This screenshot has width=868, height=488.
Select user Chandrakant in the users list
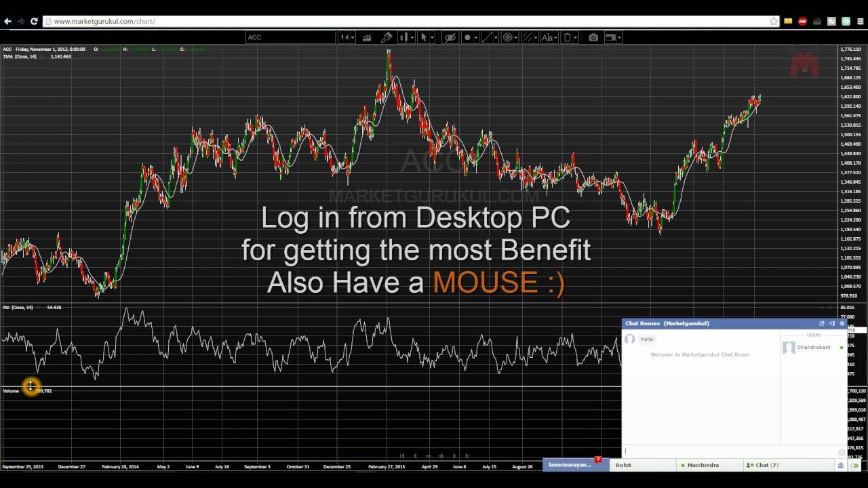pyautogui.click(x=814, y=348)
